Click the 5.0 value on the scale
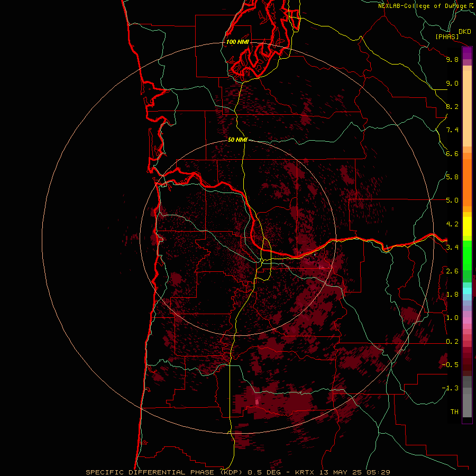 (x=452, y=200)
